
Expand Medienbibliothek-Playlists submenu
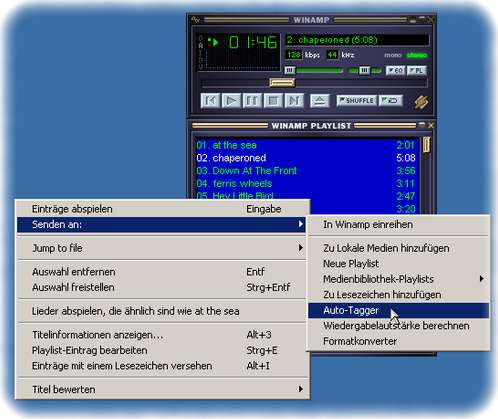point(398,279)
